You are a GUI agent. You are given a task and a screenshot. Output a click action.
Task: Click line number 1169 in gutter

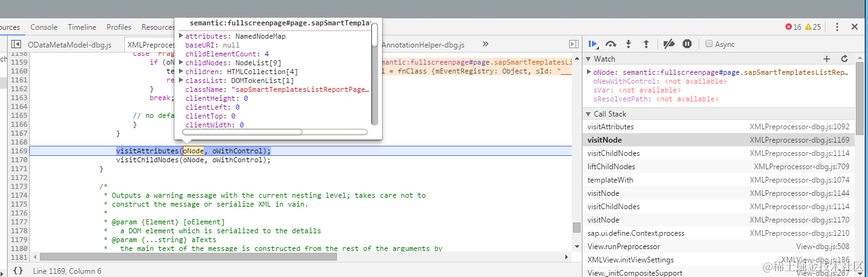click(19, 151)
